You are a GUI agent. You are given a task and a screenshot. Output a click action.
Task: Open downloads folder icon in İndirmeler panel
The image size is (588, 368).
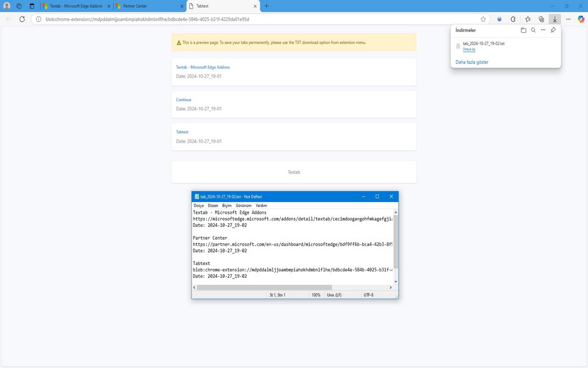point(523,30)
